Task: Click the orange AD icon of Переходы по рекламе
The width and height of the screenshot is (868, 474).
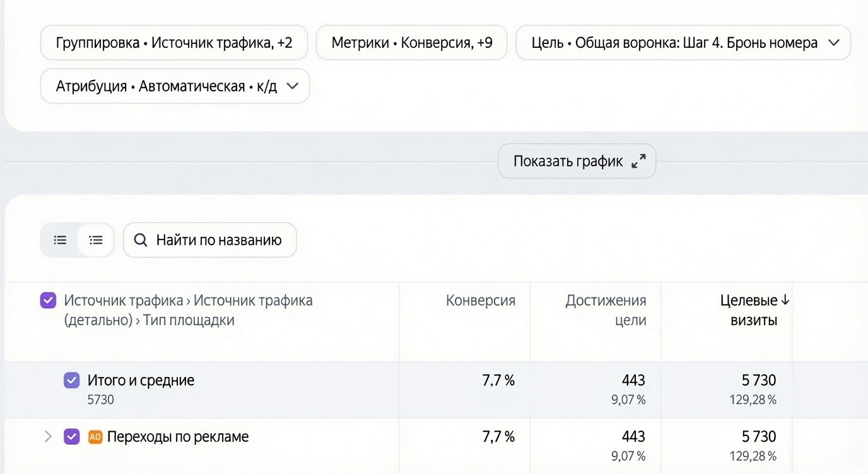Action: (x=95, y=437)
